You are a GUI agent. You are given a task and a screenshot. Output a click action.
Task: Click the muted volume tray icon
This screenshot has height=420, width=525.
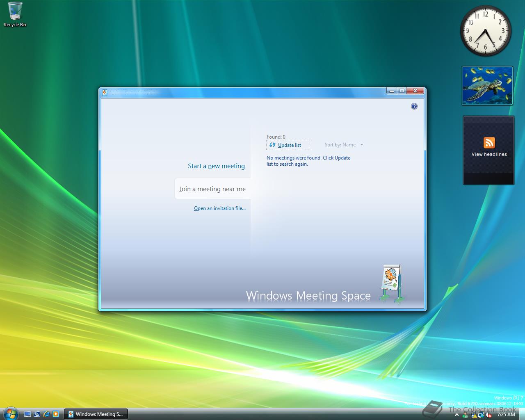click(x=488, y=415)
